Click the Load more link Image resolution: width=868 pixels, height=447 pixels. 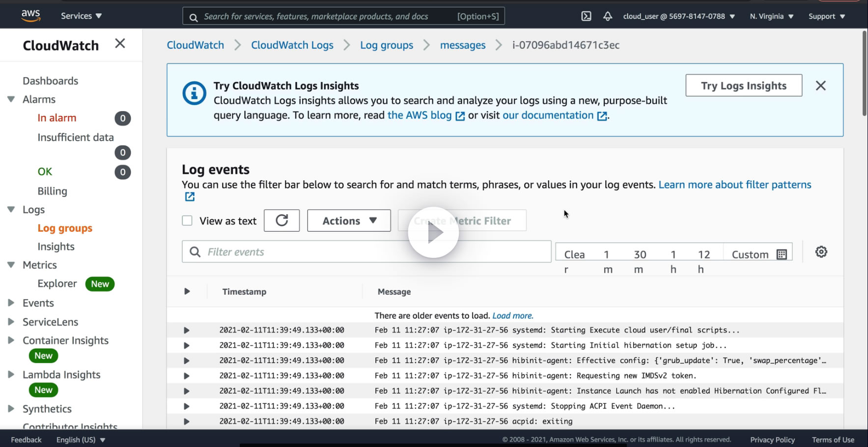coord(512,315)
